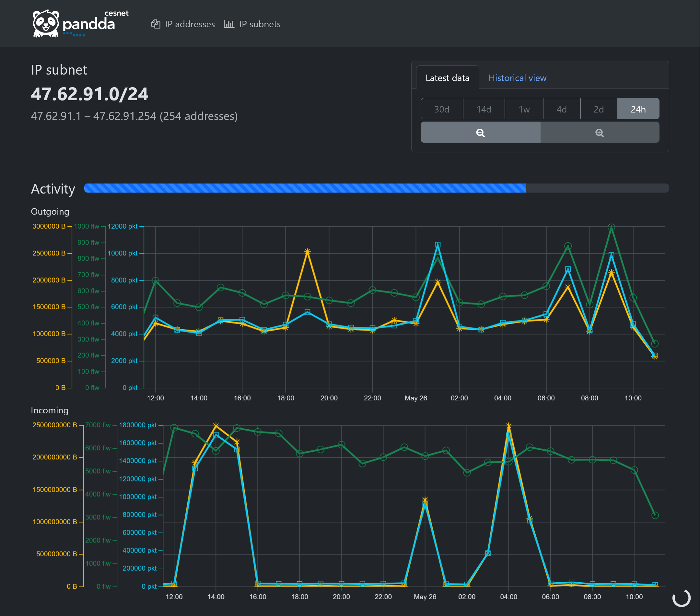Select the IP subnets chart icon

click(229, 24)
